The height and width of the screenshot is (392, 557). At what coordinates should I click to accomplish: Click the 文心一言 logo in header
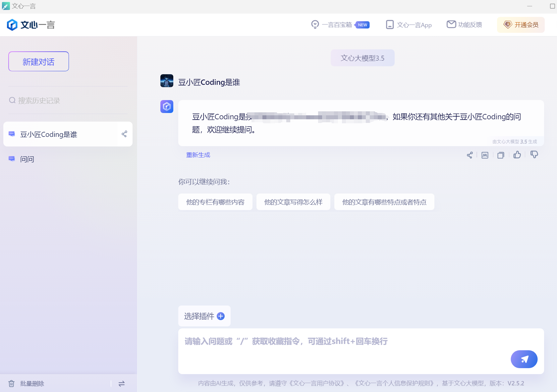pyautogui.click(x=31, y=25)
